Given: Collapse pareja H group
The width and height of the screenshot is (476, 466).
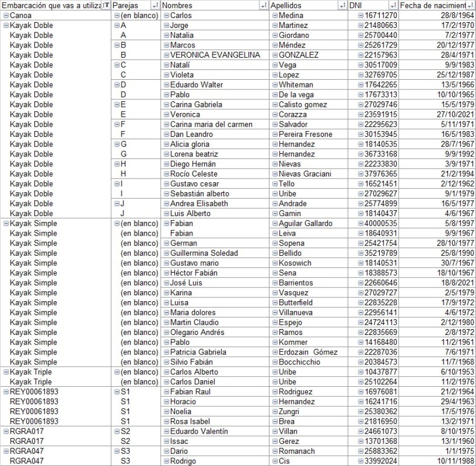Looking at the screenshot, I should 117,164.
